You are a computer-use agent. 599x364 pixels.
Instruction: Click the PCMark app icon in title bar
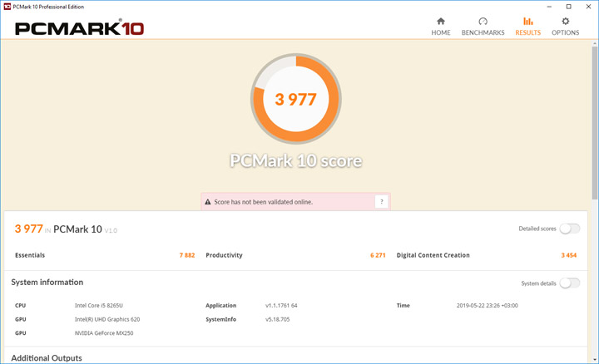coord(7,7)
